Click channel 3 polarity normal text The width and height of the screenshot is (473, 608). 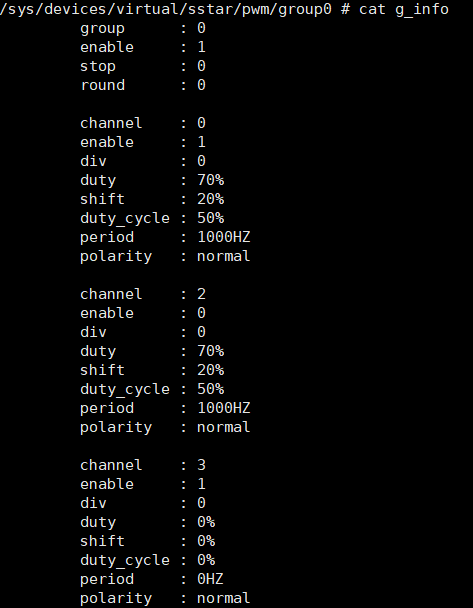(224, 598)
